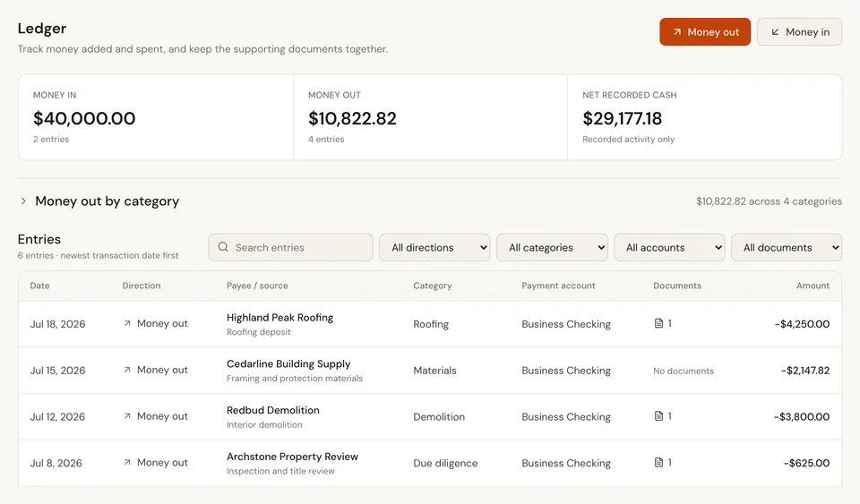Click the Roofing category cell

[431, 324]
